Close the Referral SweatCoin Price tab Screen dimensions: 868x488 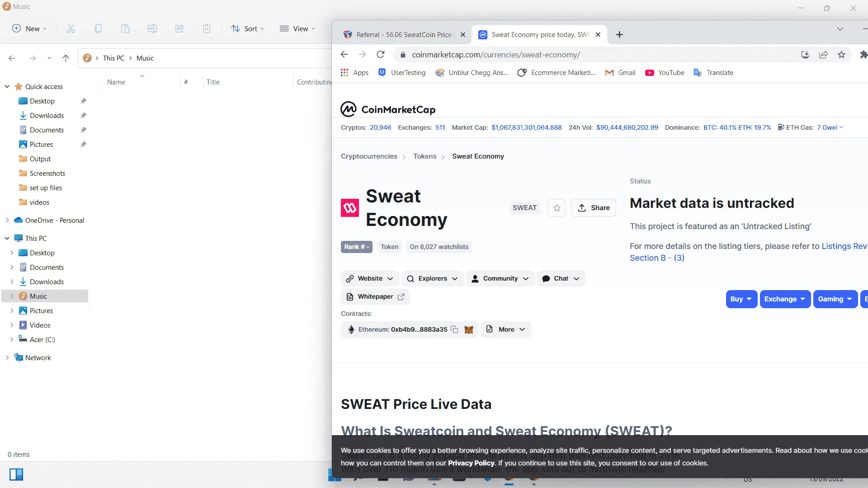pos(463,35)
